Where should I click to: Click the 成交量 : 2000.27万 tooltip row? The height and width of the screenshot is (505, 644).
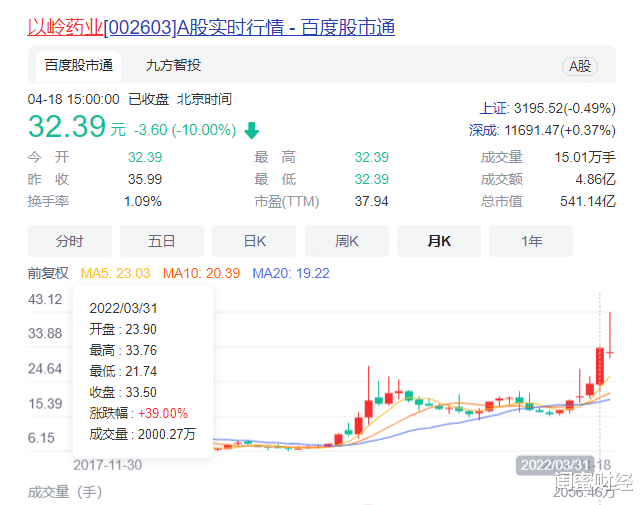[x=143, y=434]
